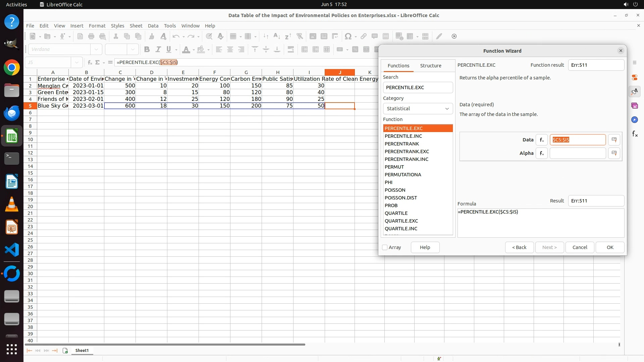Open the Verdana font name dropdown
This screenshot has width=644, height=362.
(x=96, y=50)
